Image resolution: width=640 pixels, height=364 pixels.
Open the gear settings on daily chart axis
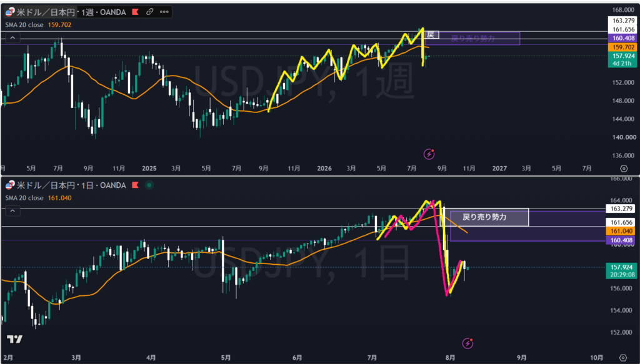pyautogui.click(x=623, y=358)
